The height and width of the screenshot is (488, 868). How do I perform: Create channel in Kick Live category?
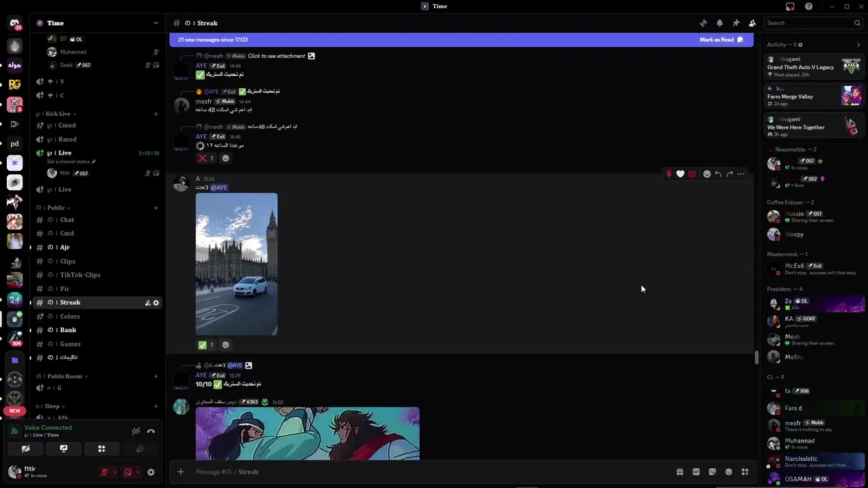pyautogui.click(x=155, y=114)
